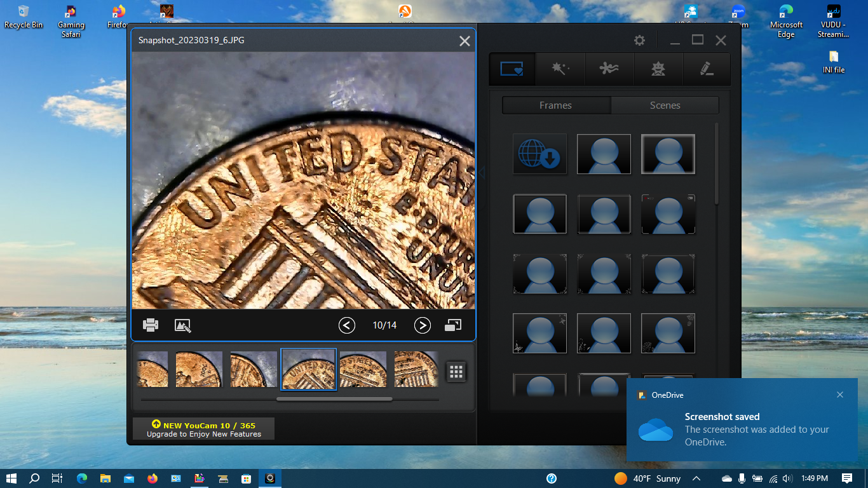Toggle the viewer window size icon
The width and height of the screenshot is (868, 488).
point(453,325)
